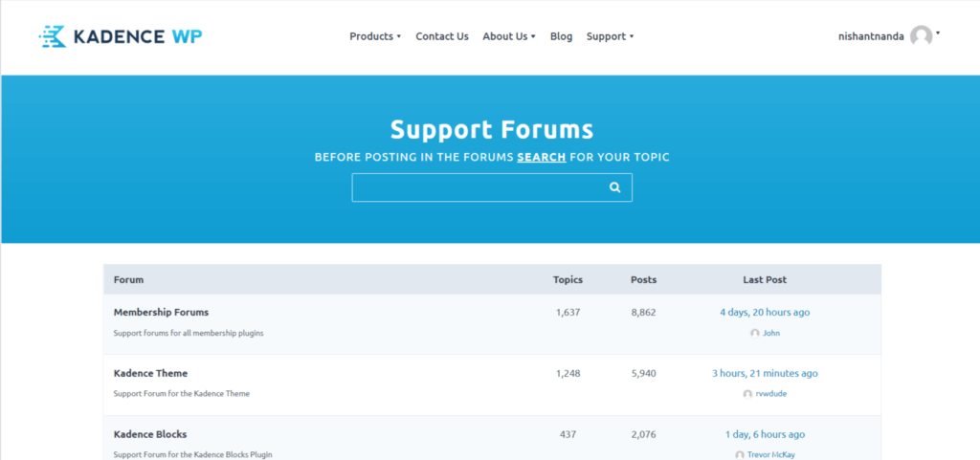Click the Support Forums heading

(x=492, y=129)
